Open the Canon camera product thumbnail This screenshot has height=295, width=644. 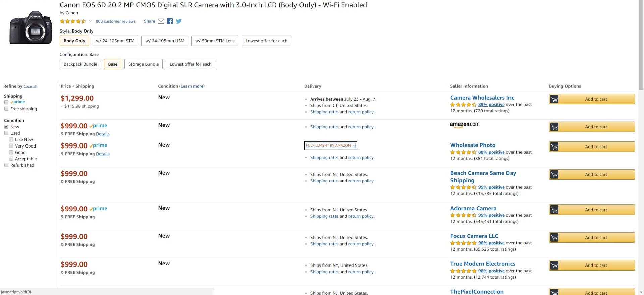pyautogui.click(x=31, y=28)
